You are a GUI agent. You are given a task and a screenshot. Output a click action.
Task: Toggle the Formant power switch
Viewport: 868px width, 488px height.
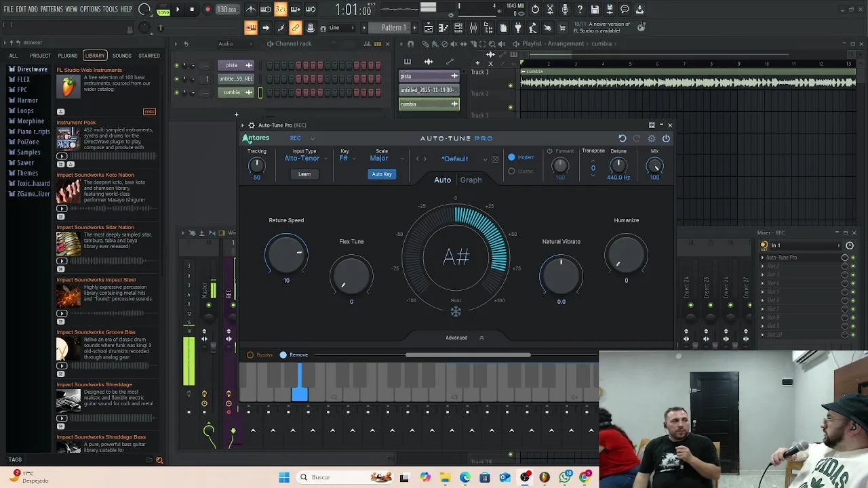[x=550, y=151]
